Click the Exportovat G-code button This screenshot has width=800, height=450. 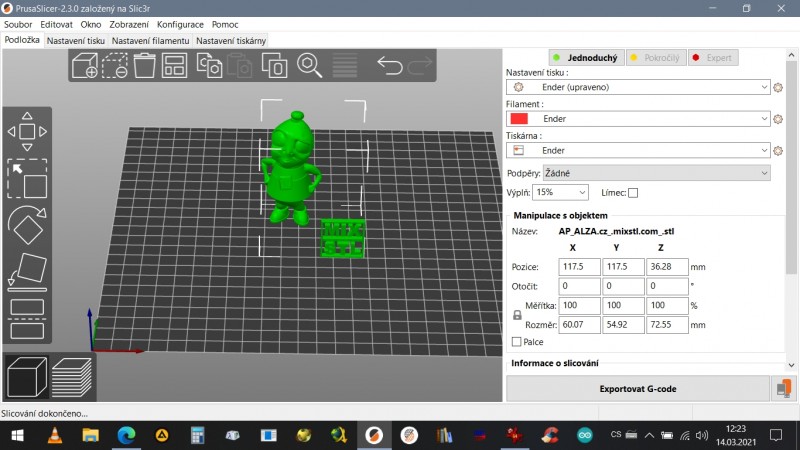point(637,388)
